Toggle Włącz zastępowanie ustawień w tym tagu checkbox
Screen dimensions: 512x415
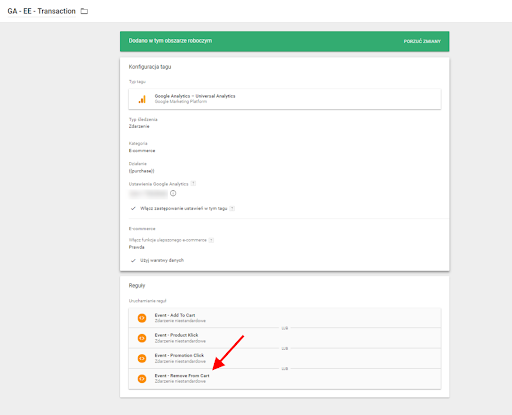pyautogui.click(x=133, y=208)
